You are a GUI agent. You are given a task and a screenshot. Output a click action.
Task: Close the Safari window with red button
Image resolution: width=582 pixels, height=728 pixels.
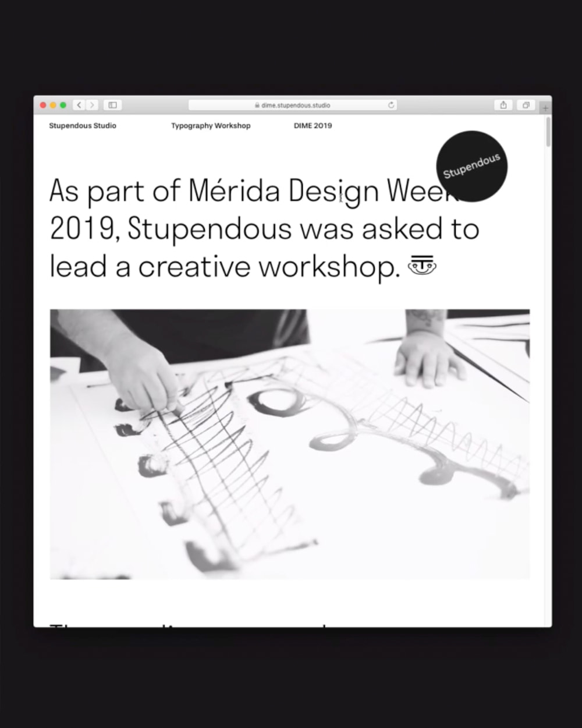click(x=43, y=105)
